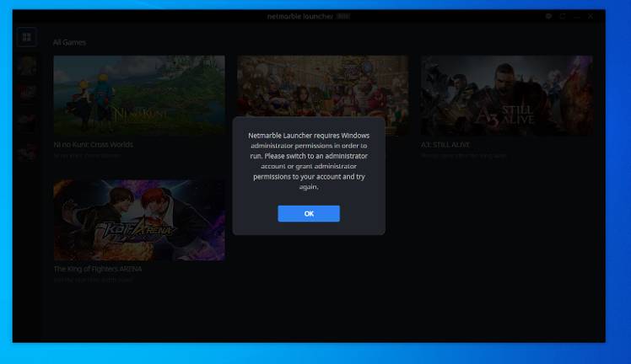Open the All Games grid icon in sidebar
The image size is (631, 364).
click(27, 37)
